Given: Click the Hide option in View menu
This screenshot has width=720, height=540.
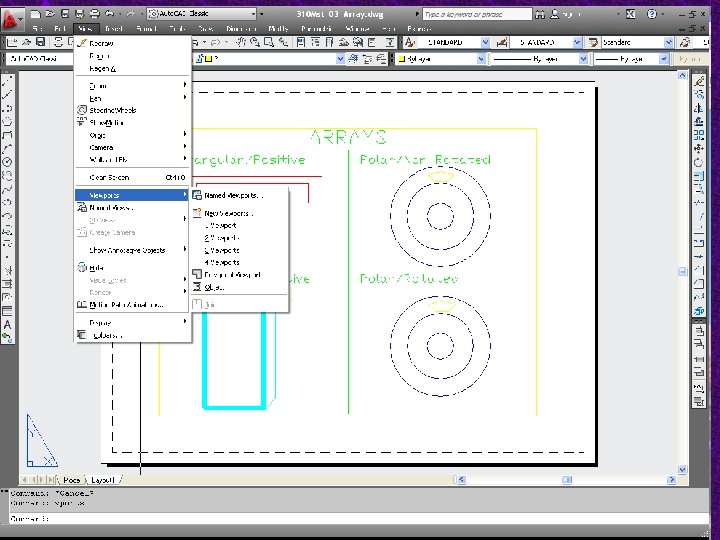Looking at the screenshot, I should pos(97,267).
